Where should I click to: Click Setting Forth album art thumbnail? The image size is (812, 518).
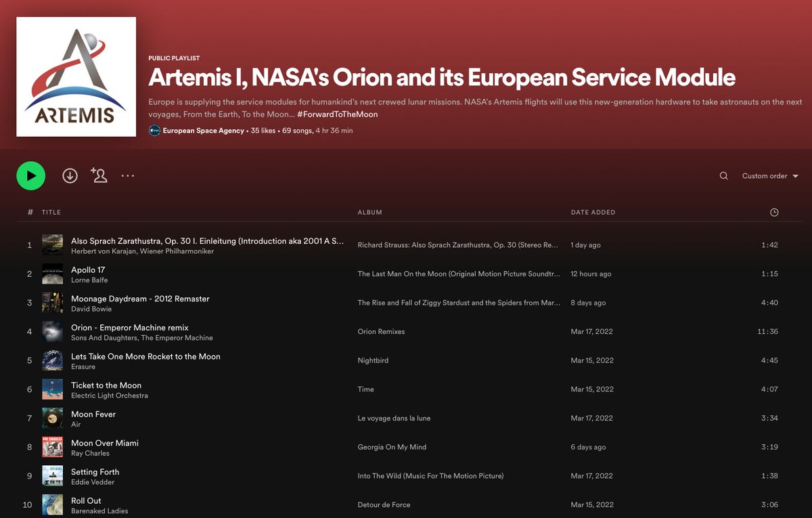(x=53, y=476)
